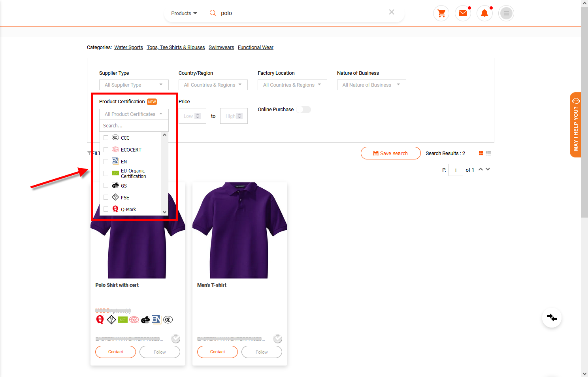Go to previous page up arrow
588x377 pixels.
(x=481, y=169)
